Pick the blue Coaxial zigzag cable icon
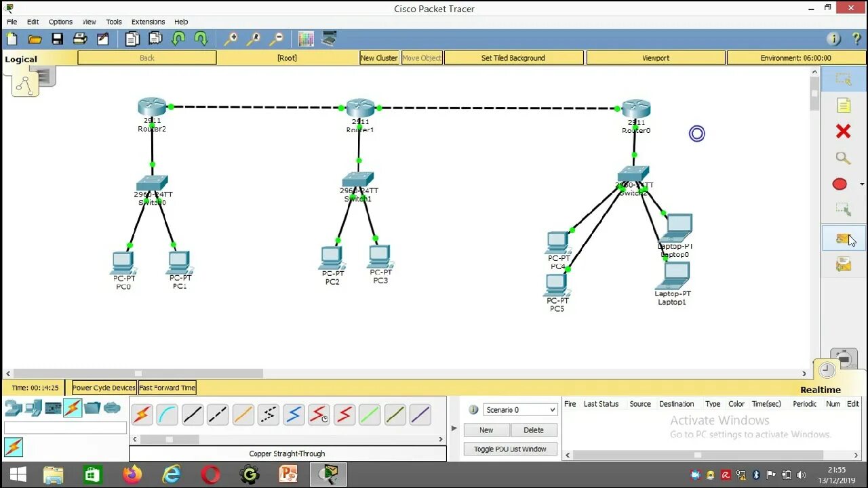868x488 pixels. point(294,414)
